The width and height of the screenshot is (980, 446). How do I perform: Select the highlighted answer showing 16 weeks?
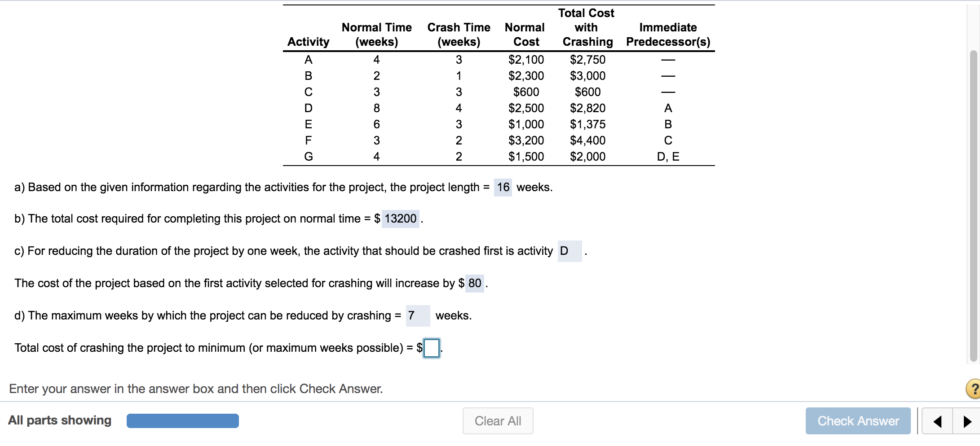(x=503, y=187)
